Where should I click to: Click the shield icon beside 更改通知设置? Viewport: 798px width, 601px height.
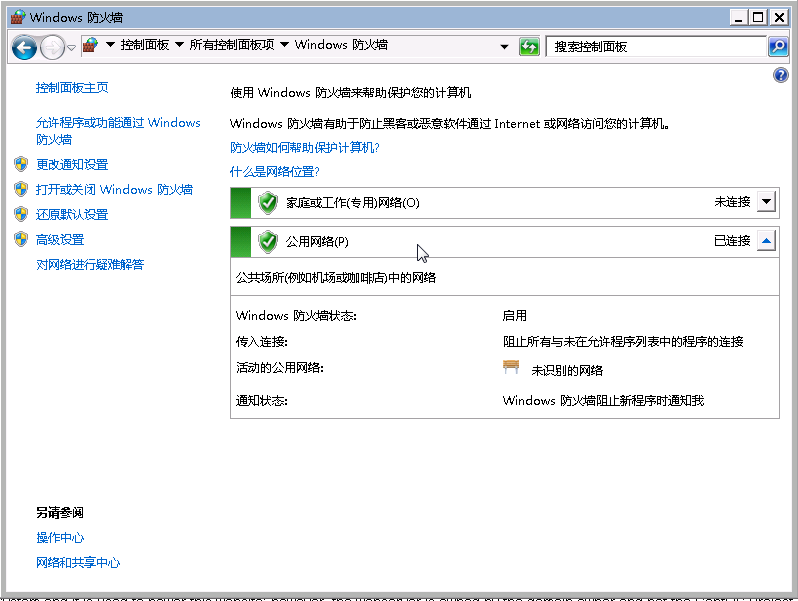[x=21, y=164]
